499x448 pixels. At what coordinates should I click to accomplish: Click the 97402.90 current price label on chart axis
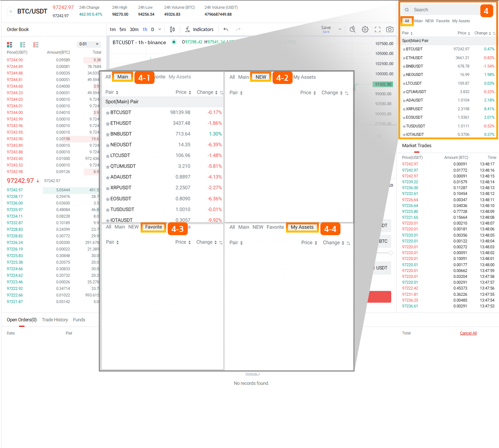pyautogui.click(x=383, y=84)
